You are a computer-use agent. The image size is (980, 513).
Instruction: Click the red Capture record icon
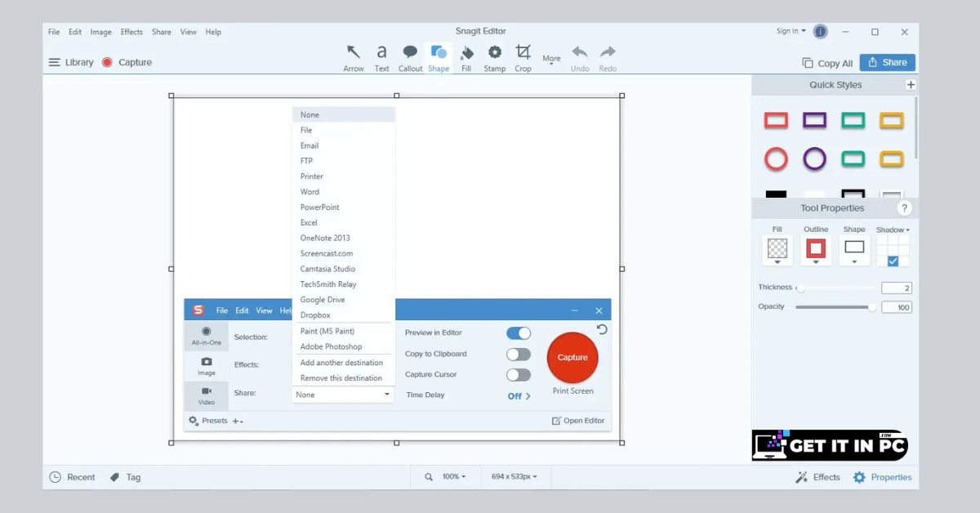pyautogui.click(x=107, y=62)
